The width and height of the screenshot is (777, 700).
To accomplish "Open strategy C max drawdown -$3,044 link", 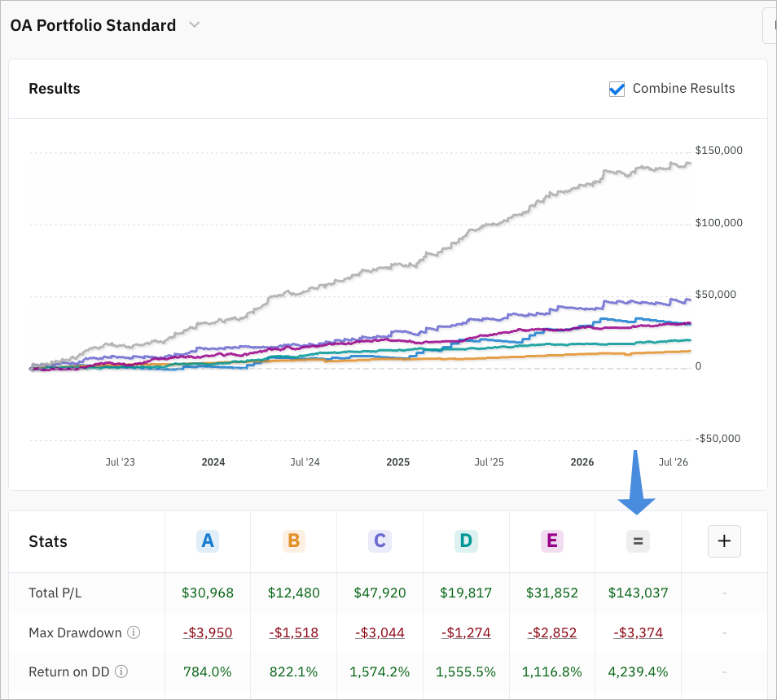I will click(x=380, y=632).
